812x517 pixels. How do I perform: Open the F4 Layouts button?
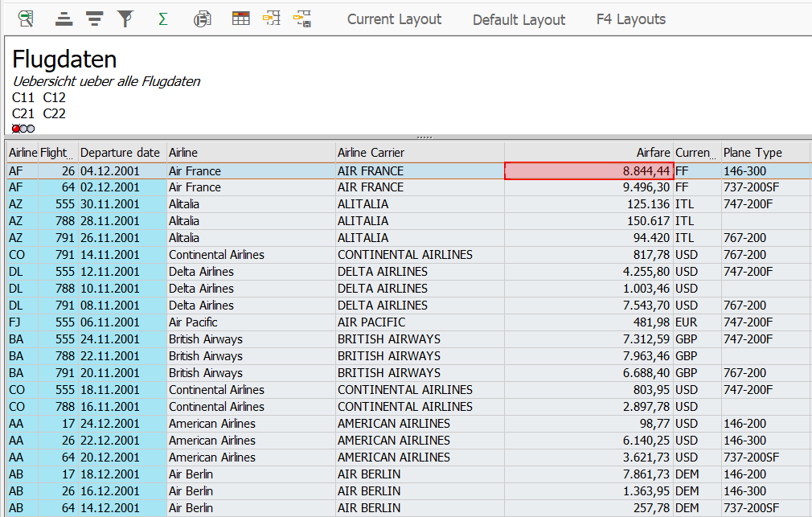click(x=631, y=19)
